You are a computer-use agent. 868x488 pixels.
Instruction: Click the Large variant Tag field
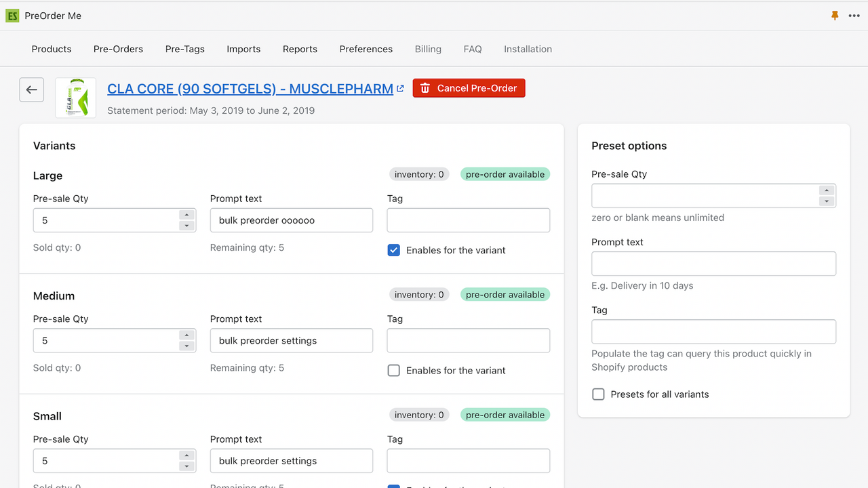pyautogui.click(x=469, y=220)
